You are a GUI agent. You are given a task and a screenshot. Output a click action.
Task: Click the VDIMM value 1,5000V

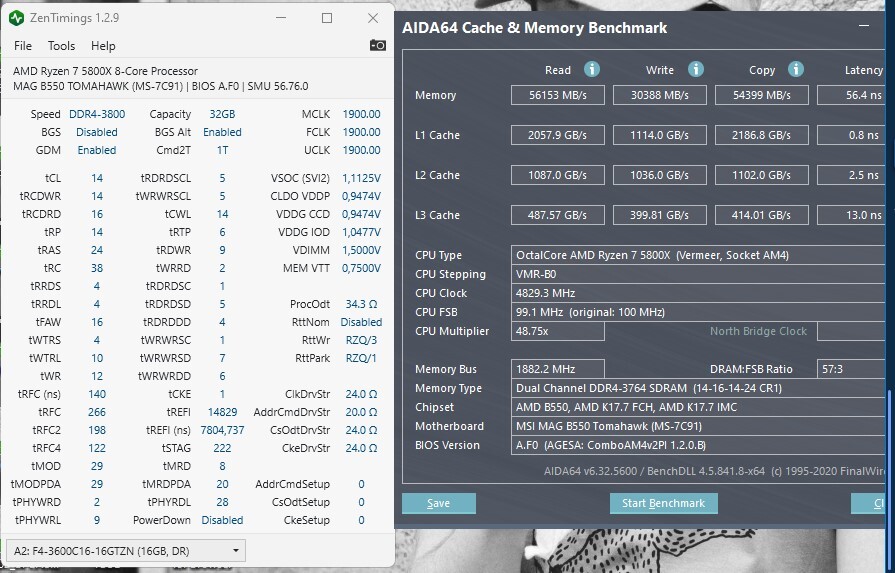point(361,251)
